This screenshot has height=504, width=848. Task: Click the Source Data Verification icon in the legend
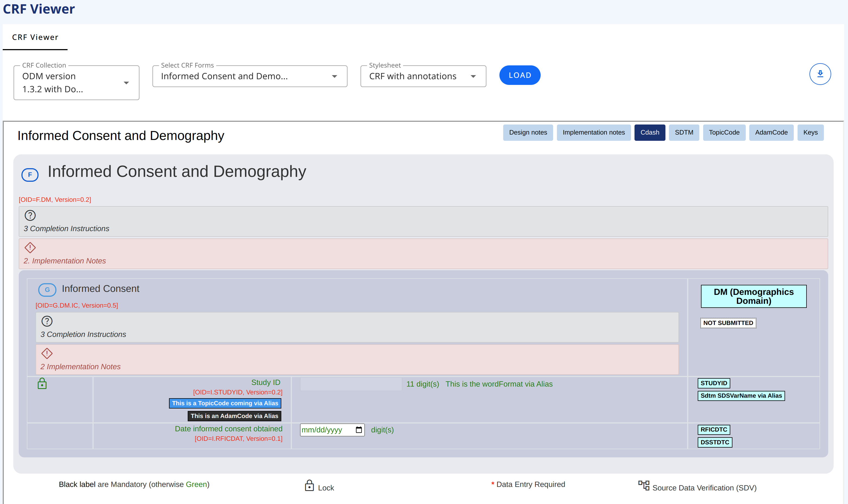[644, 485]
